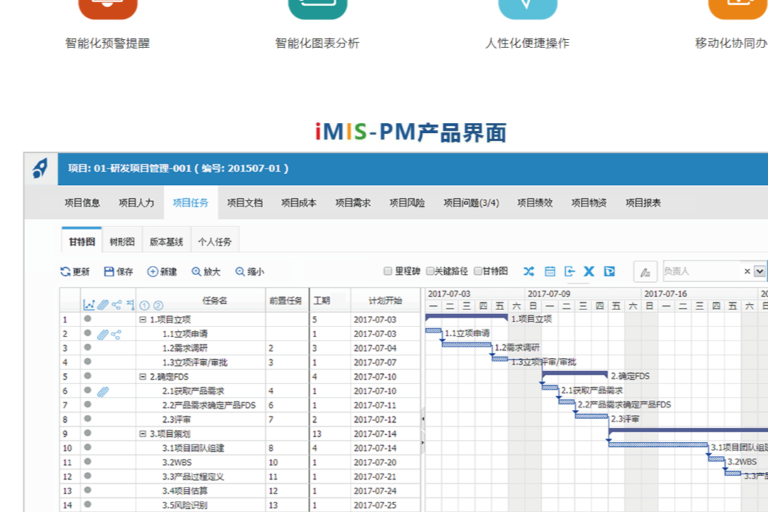Click the 前置任务 column header
The image size is (768, 512).
[286, 300]
